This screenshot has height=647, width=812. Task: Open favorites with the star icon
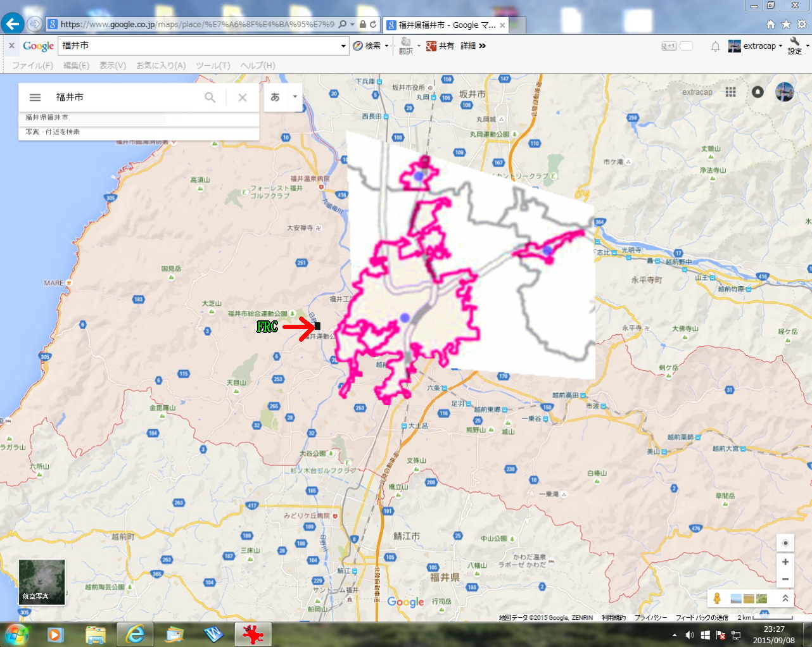click(786, 25)
